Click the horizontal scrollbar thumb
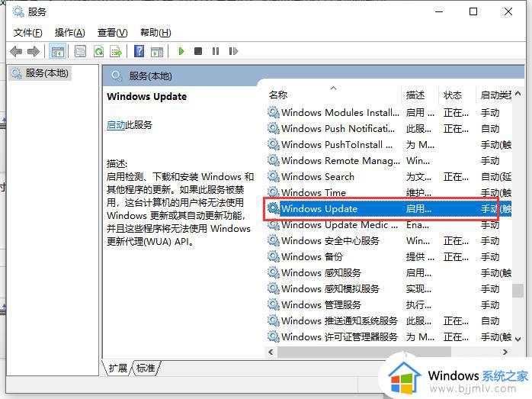 [x=364, y=352]
